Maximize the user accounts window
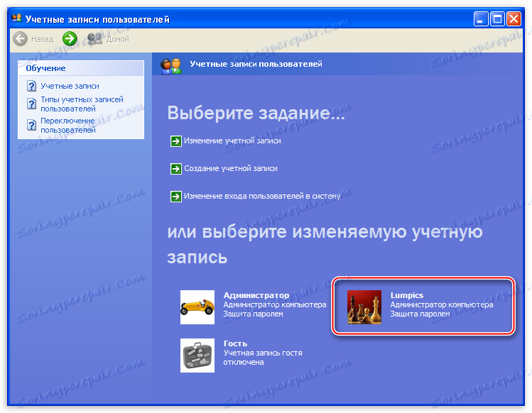The height and width of the screenshot is (413, 532). [497, 19]
